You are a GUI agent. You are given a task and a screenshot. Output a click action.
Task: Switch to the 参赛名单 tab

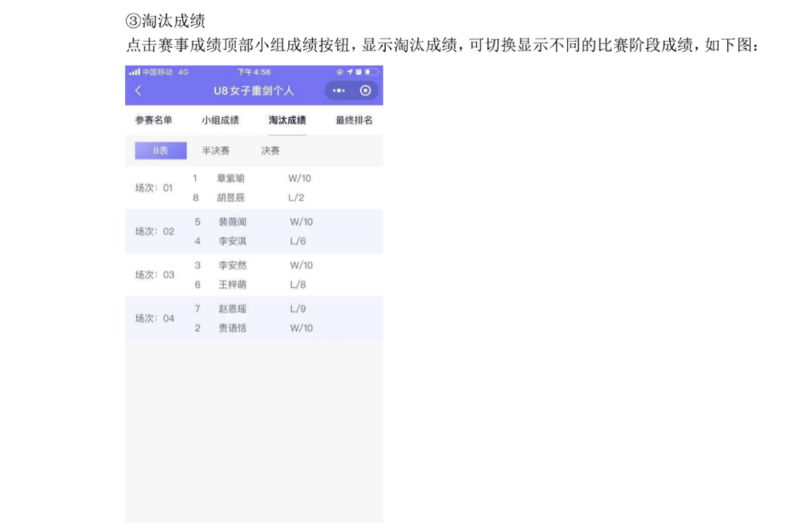[x=154, y=120]
